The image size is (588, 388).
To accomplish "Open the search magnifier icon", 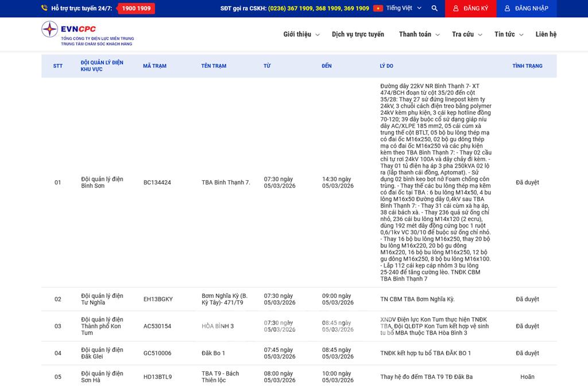I will click(434, 9).
